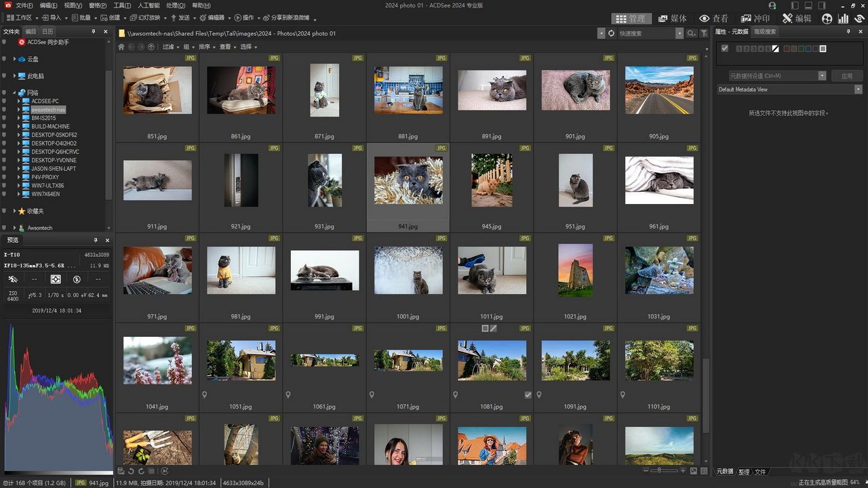Toggle the tag checkbox in the properties panel
This screenshot has height=488, width=868.
pyautogui.click(x=725, y=49)
